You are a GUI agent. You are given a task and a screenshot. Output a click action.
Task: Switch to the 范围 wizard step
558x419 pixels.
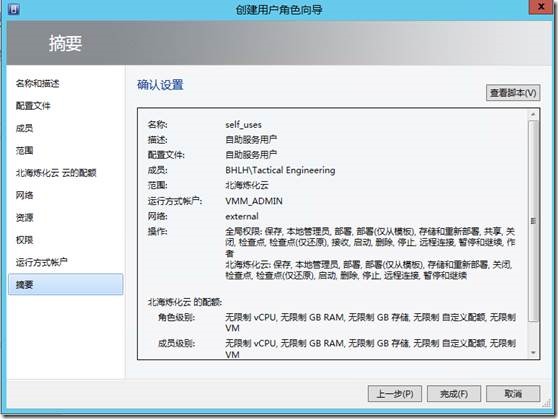tap(24, 151)
